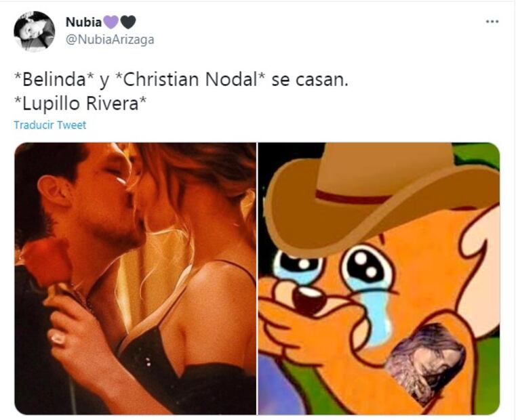Open the kissing couple photo on left
Image resolution: width=516 pixels, height=420 pixels.
(x=135, y=278)
